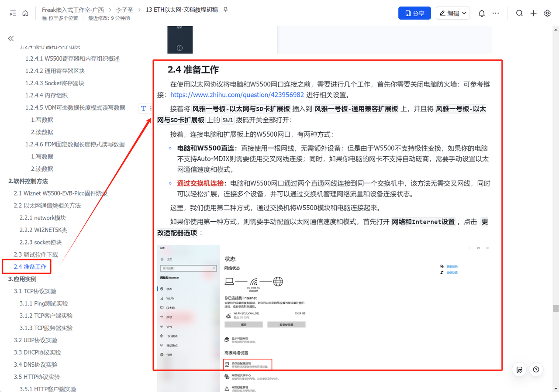Click the bold text 电脑和W5500直连
The image size is (559, 392).
pos(205,148)
